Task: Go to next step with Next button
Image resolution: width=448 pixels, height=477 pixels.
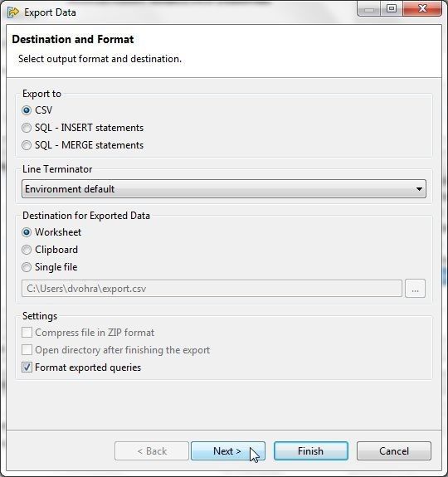Action: (228, 450)
